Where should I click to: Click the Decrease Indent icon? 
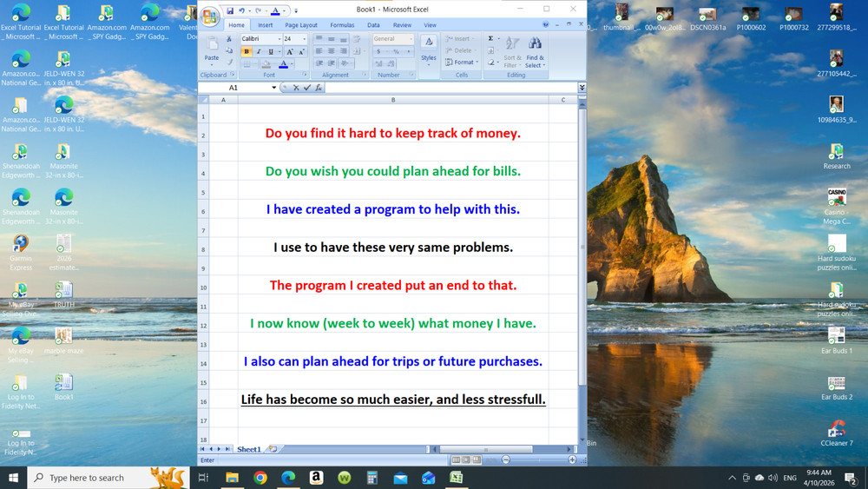click(319, 63)
